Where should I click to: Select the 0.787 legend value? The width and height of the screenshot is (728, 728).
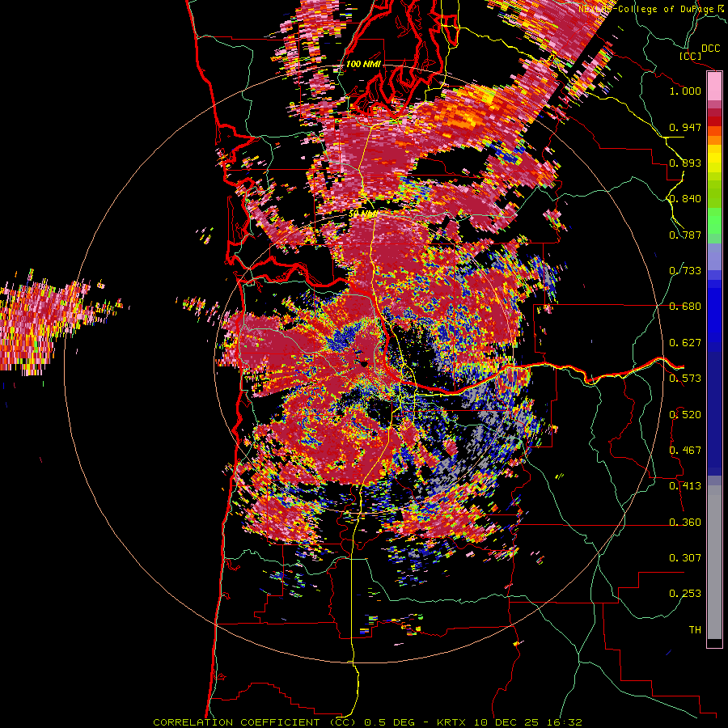pos(685,235)
